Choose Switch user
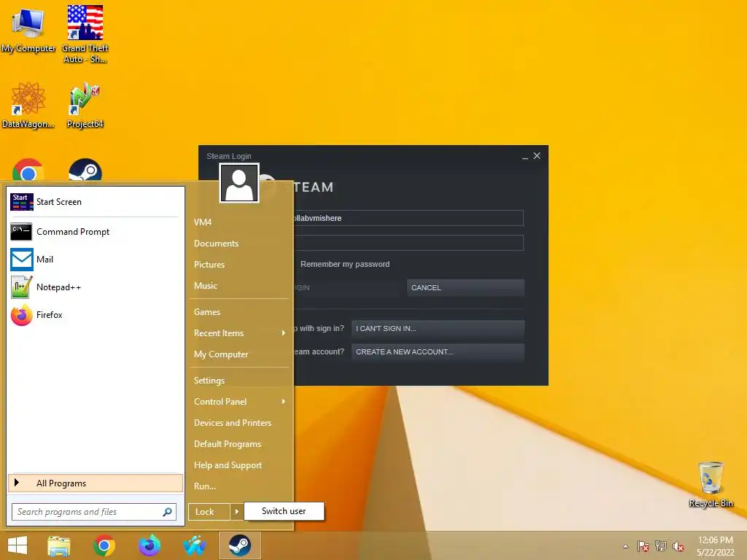The height and width of the screenshot is (560, 747). pos(284,511)
